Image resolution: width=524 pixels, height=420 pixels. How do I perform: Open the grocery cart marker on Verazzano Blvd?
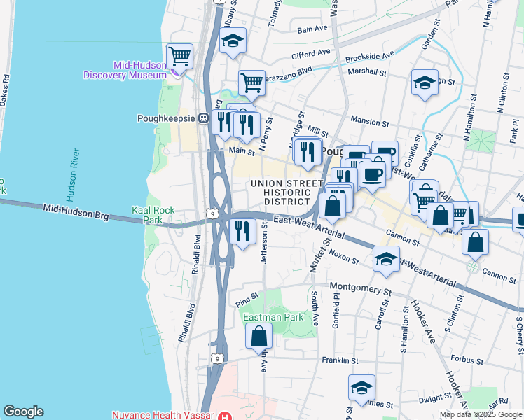(x=252, y=83)
